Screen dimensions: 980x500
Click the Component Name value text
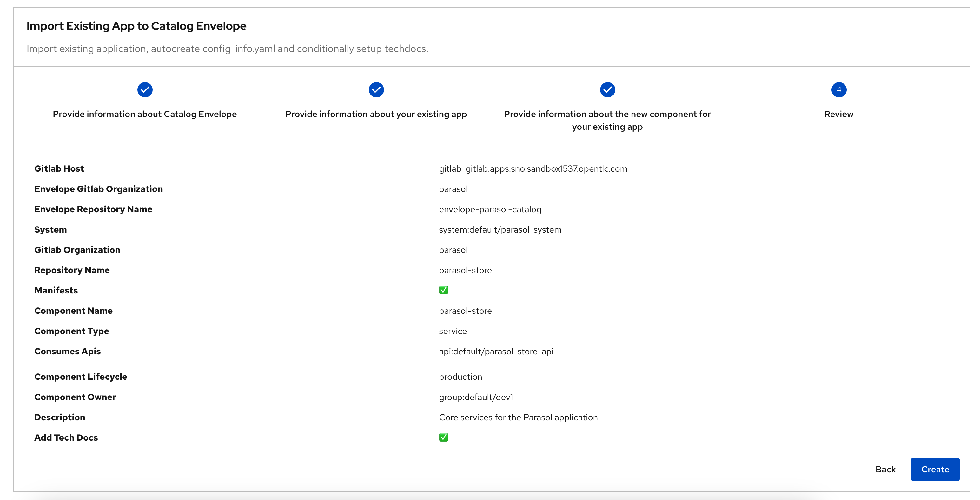coord(466,311)
